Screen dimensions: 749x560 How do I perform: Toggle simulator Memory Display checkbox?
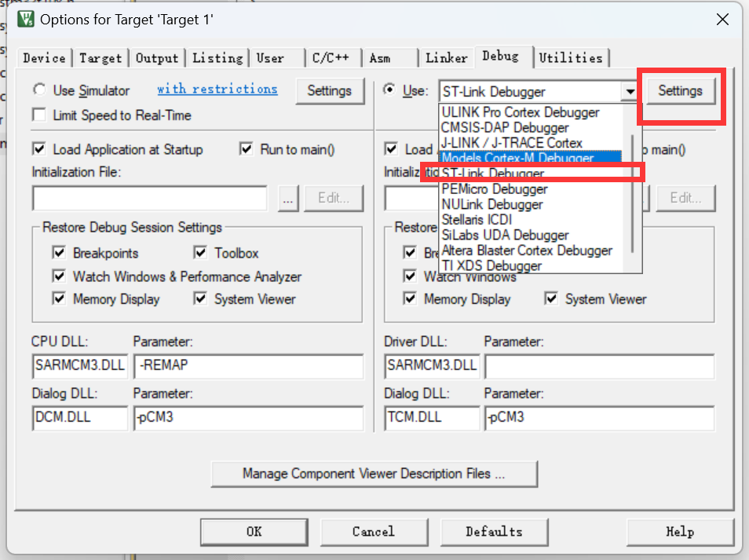click(x=59, y=298)
